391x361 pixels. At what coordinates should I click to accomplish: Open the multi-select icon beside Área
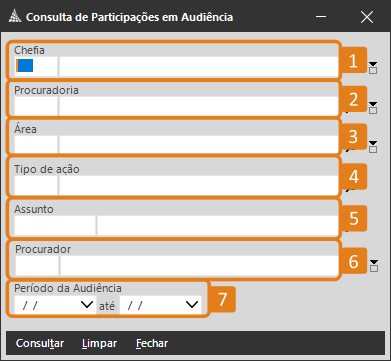click(x=373, y=146)
